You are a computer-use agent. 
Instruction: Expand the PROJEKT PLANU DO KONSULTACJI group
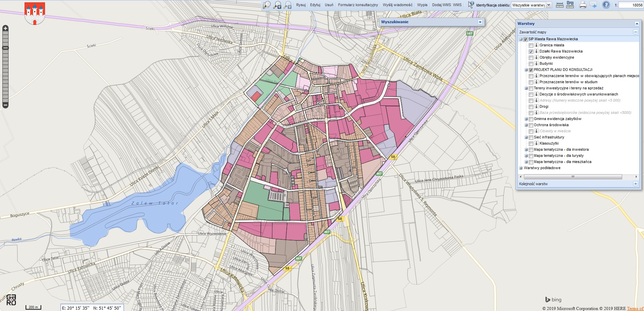coord(526,70)
